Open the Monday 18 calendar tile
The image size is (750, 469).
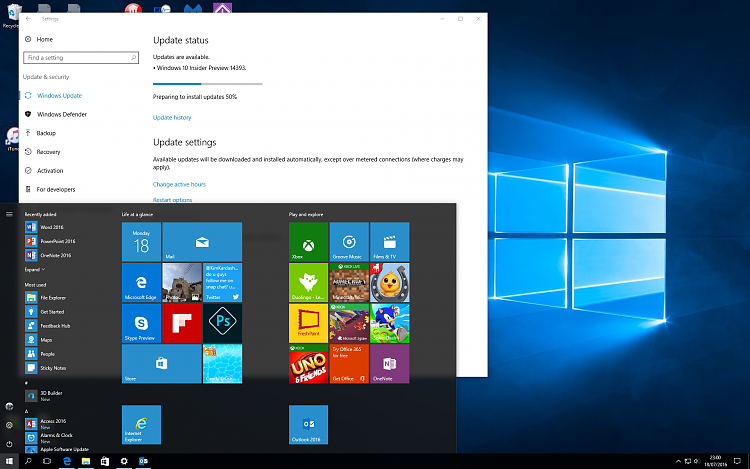click(x=141, y=241)
